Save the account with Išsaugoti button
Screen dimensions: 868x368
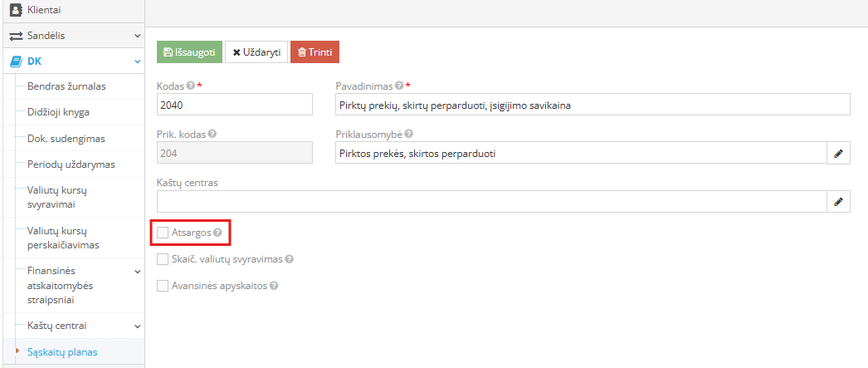pos(189,52)
